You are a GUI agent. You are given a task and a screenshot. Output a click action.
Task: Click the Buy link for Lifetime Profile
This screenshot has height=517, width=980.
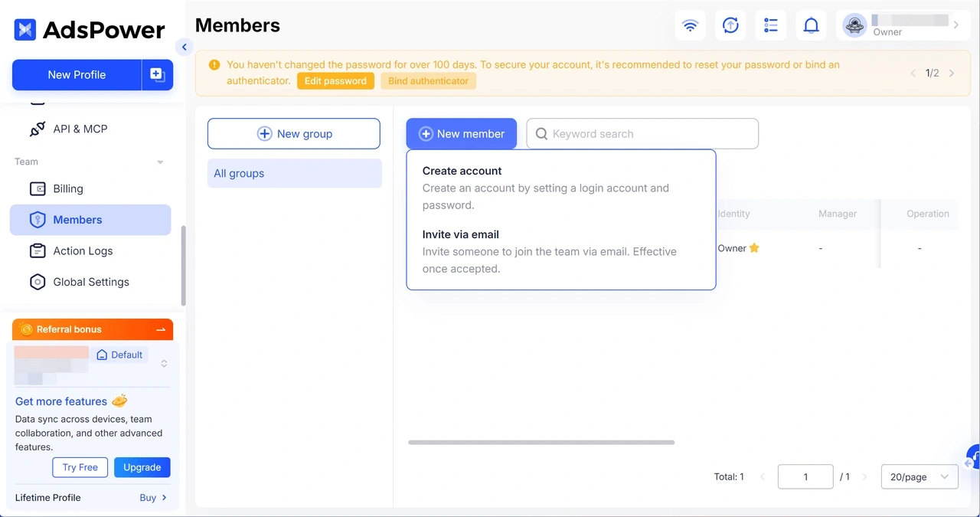153,498
